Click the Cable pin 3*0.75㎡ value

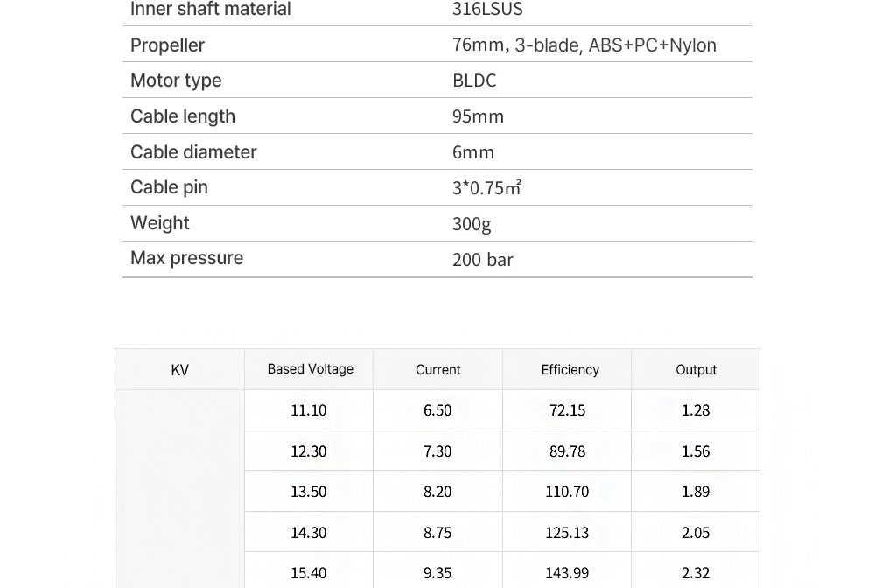(486, 188)
